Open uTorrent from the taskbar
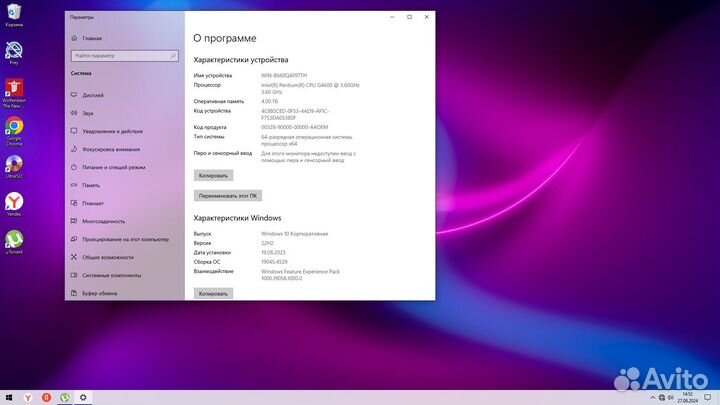The height and width of the screenshot is (405, 720). (x=65, y=398)
